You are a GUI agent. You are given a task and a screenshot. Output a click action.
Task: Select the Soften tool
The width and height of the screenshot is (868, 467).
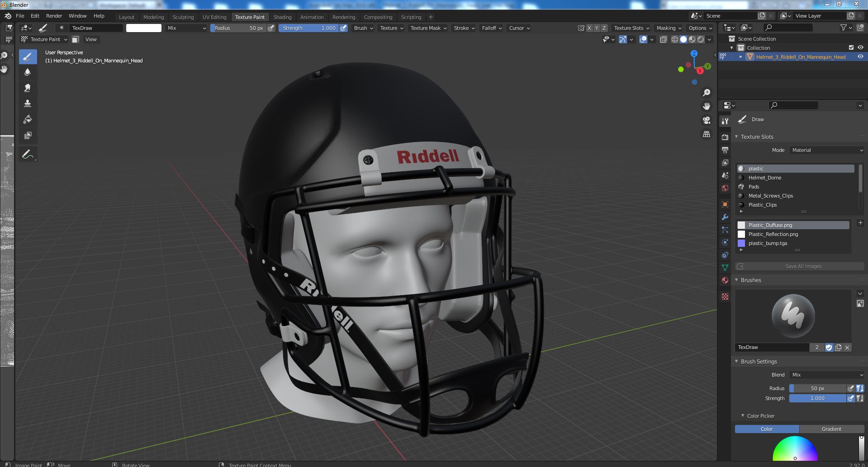pos(28,72)
